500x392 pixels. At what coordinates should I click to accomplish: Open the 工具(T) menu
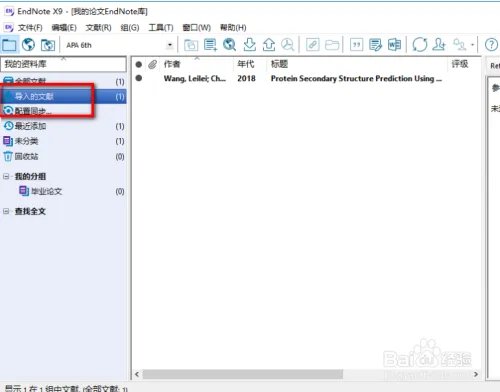[161, 27]
